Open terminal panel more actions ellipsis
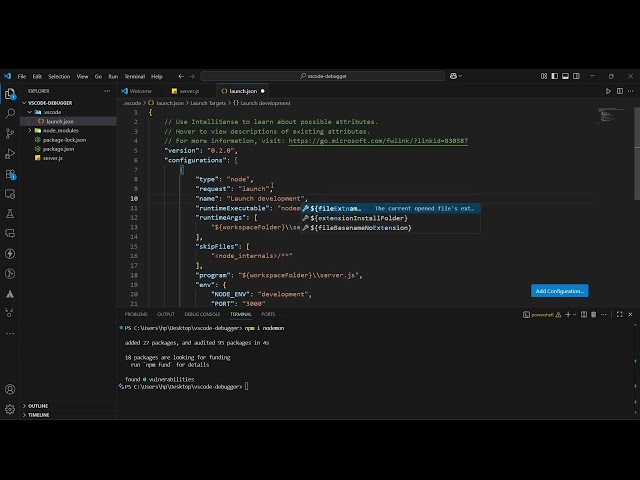This screenshot has width=640, height=480. 604,314
